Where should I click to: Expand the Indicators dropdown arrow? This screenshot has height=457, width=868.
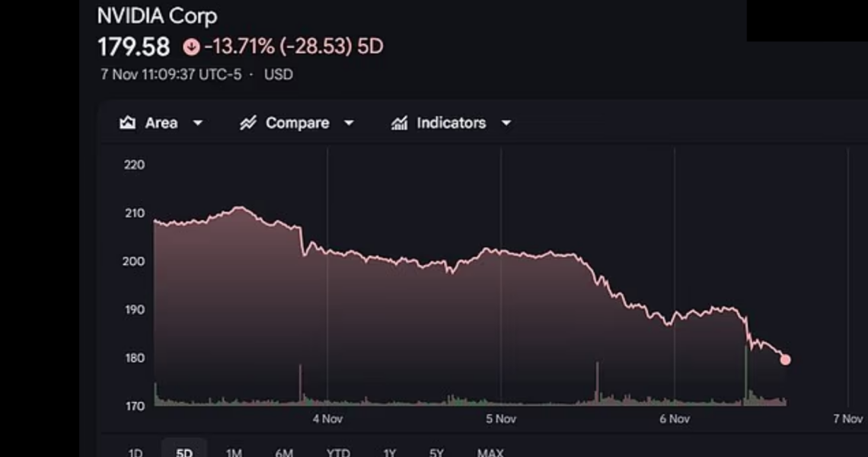coord(506,123)
